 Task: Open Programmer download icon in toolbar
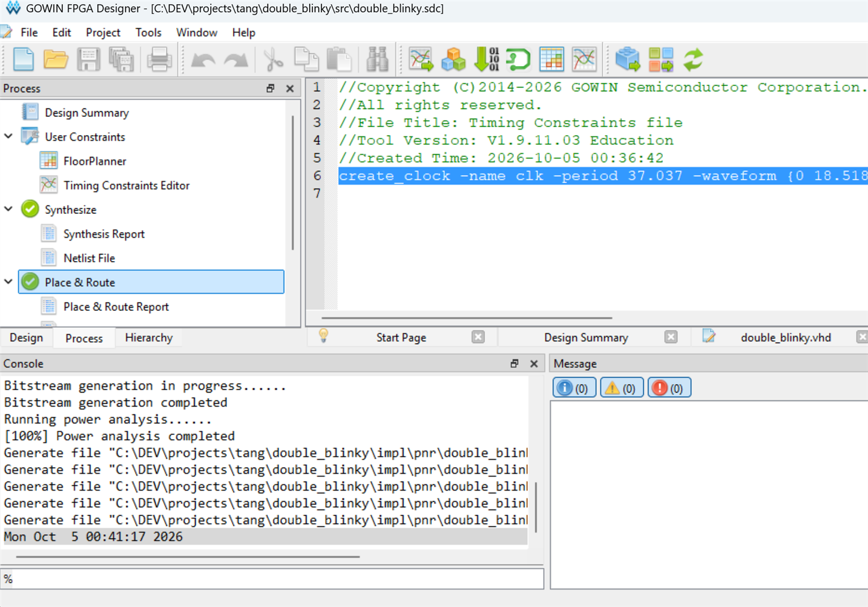tap(487, 59)
